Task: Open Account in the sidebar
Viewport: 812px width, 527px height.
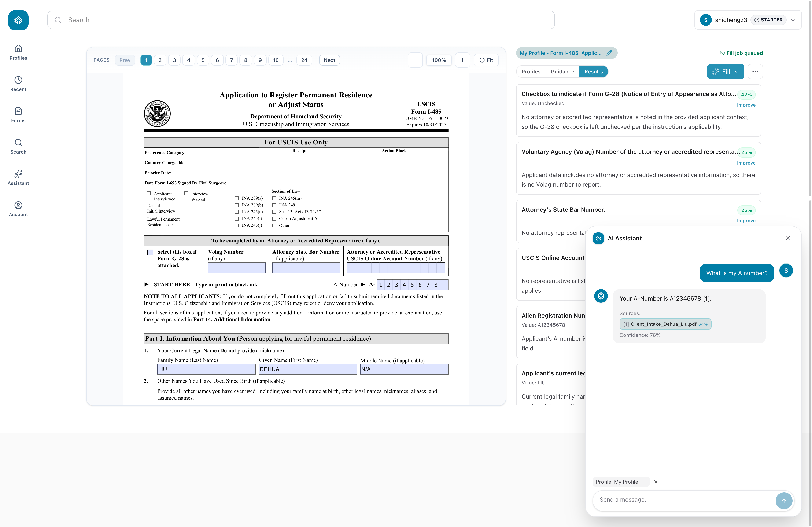Action: click(x=18, y=209)
